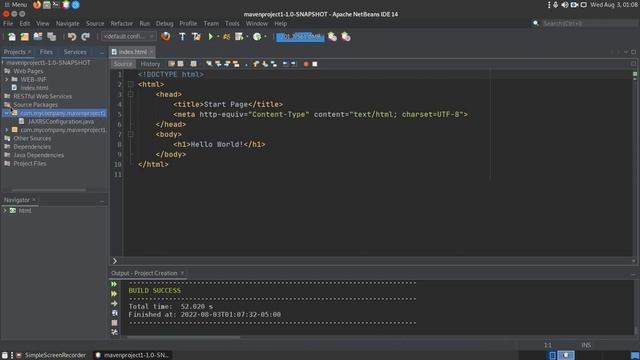Click the Open Project toolbar icon
640x360 pixels.
(x=38, y=37)
